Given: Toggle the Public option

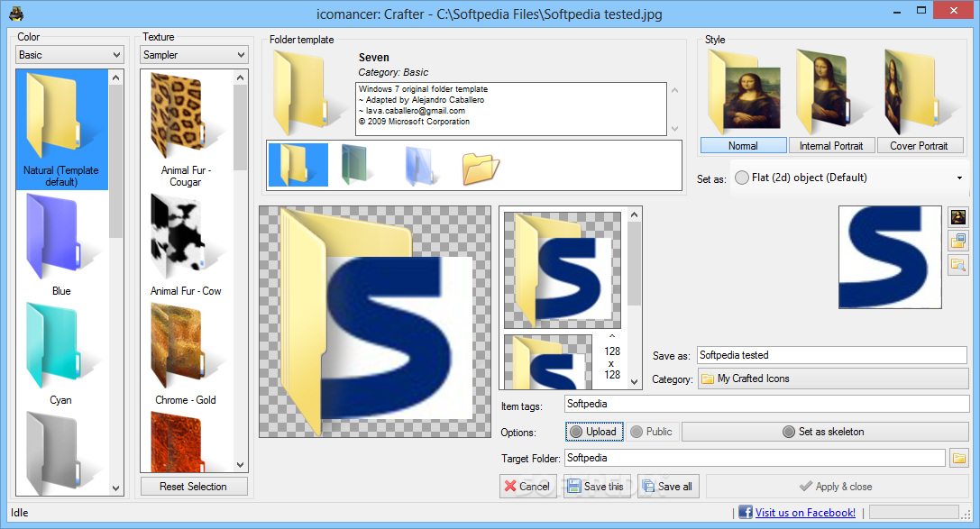Looking at the screenshot, I should 652,432.
